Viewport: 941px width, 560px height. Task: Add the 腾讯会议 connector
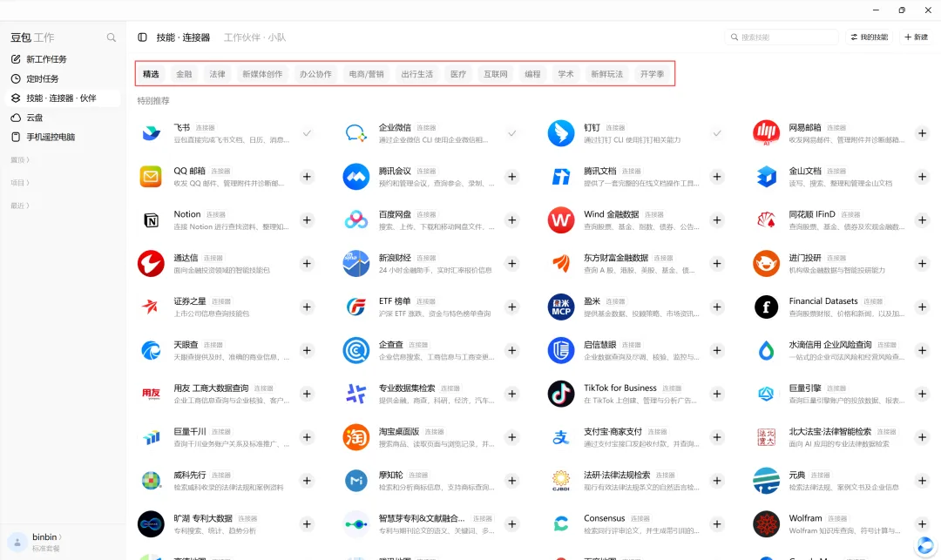[x=512, y=177]
